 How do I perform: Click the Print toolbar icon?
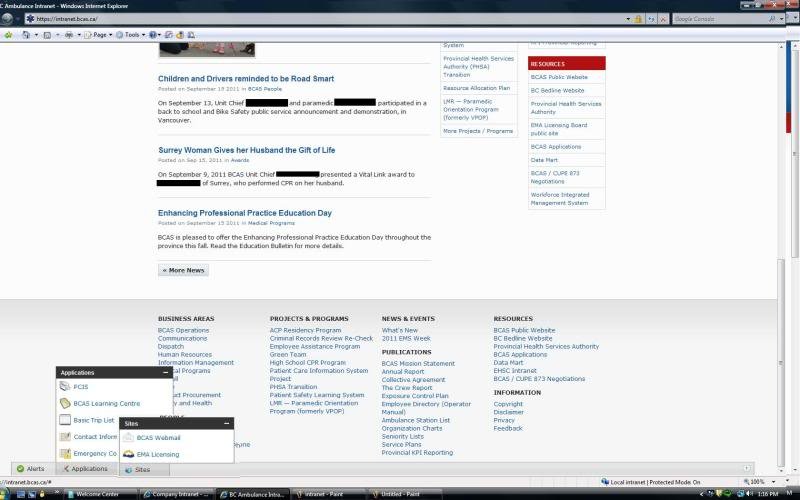point(69,35)
